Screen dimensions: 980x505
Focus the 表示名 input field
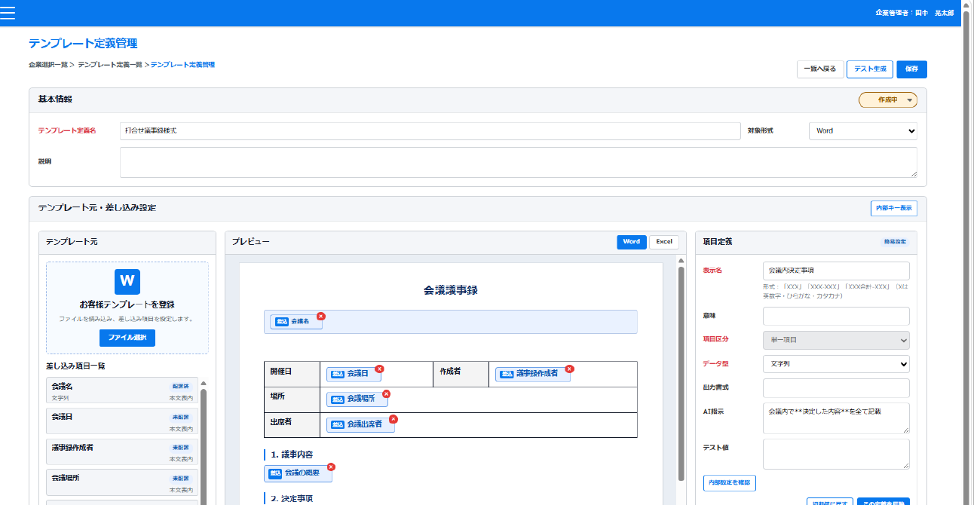(x=836, y=271)
